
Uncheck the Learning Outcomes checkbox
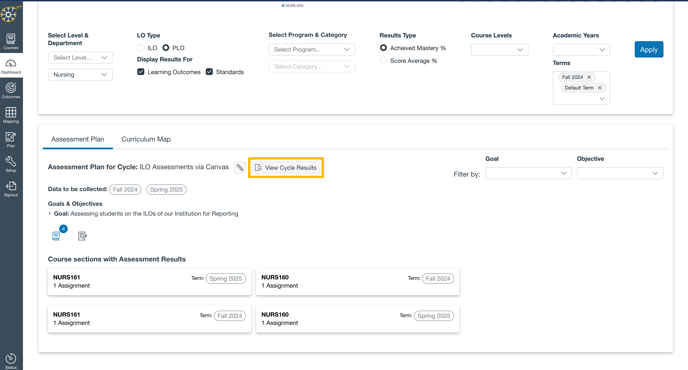pos(141,72)
